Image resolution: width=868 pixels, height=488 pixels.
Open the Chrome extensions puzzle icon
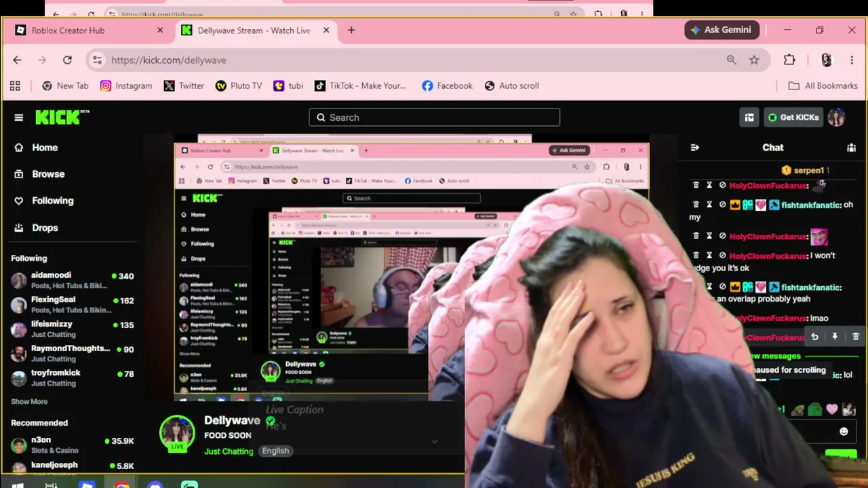[x=789, y=60]
